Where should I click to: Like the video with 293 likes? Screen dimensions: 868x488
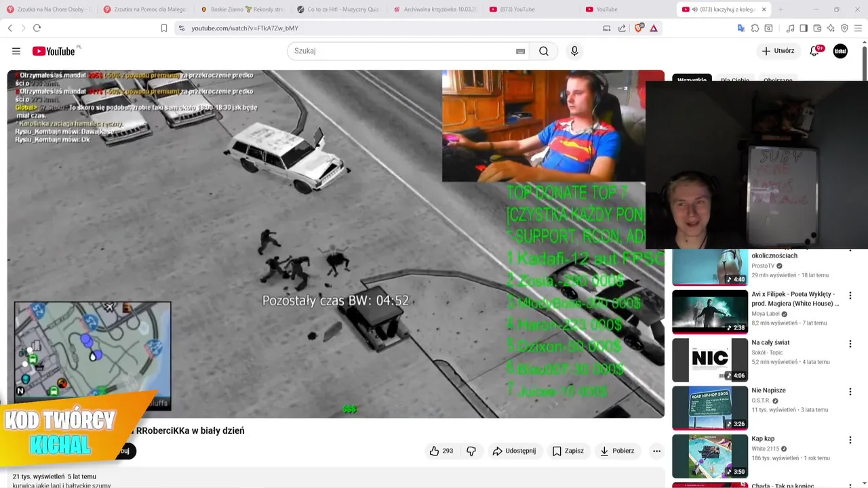441,451
